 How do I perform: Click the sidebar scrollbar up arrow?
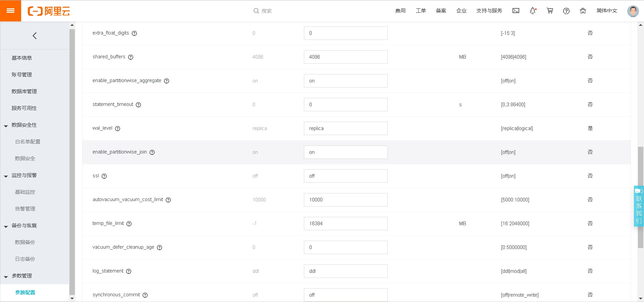pos(72,25)
